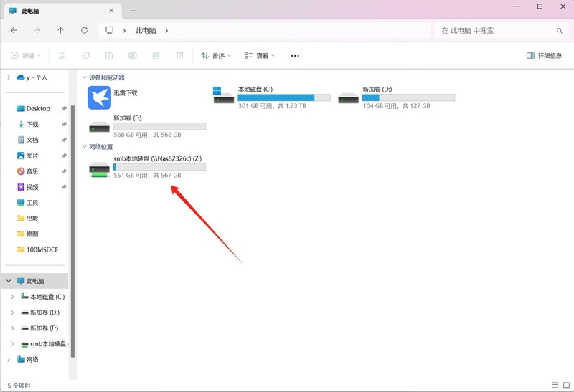Unpin 图片 using its pin icon

64,156
